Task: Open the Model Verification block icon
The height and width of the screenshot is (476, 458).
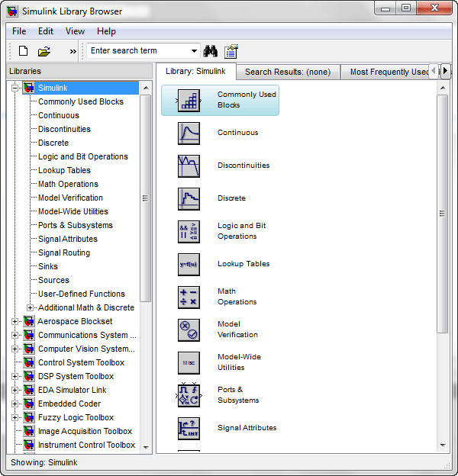Action: 189,330
